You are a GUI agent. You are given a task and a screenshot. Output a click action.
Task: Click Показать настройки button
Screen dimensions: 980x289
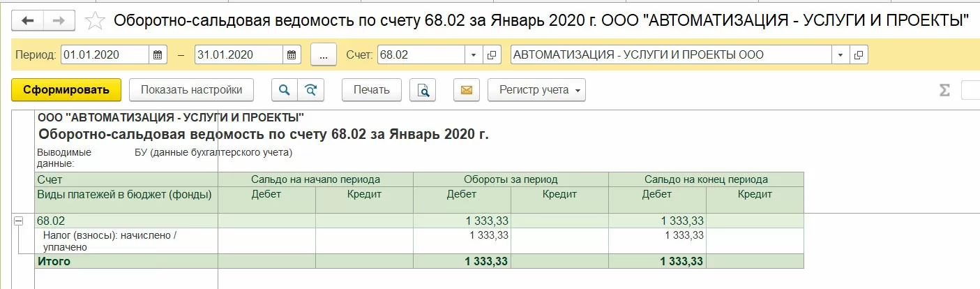coord(191,89)
